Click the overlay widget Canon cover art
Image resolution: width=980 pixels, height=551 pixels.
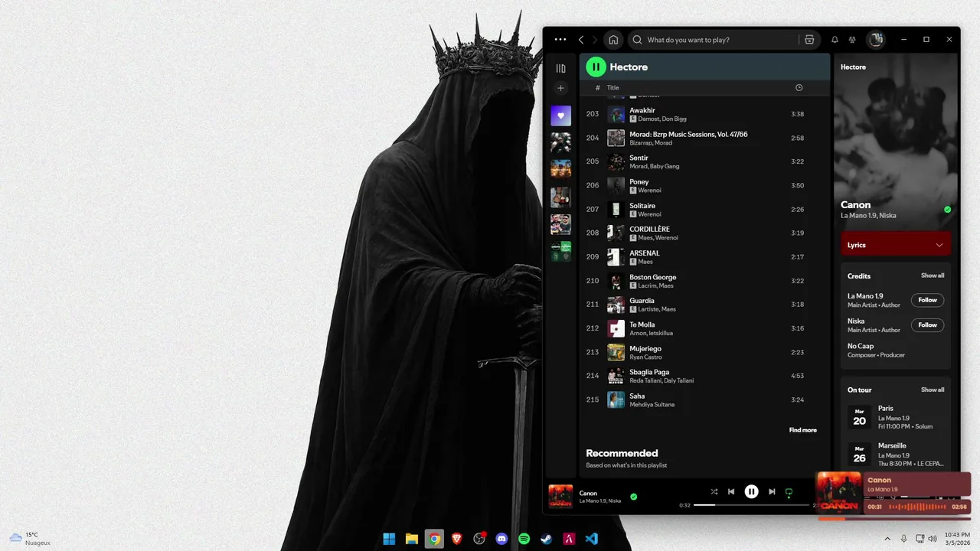pos(840,492)
